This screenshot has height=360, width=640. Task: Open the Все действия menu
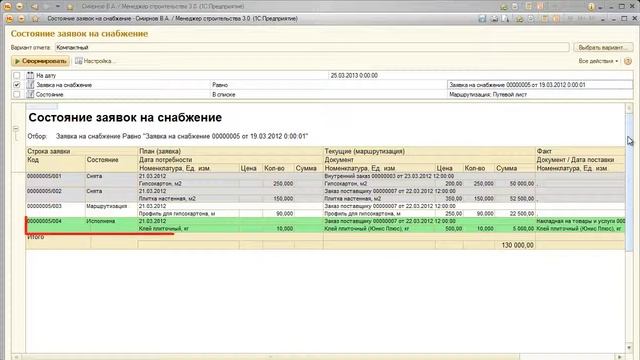coord(598,61)
